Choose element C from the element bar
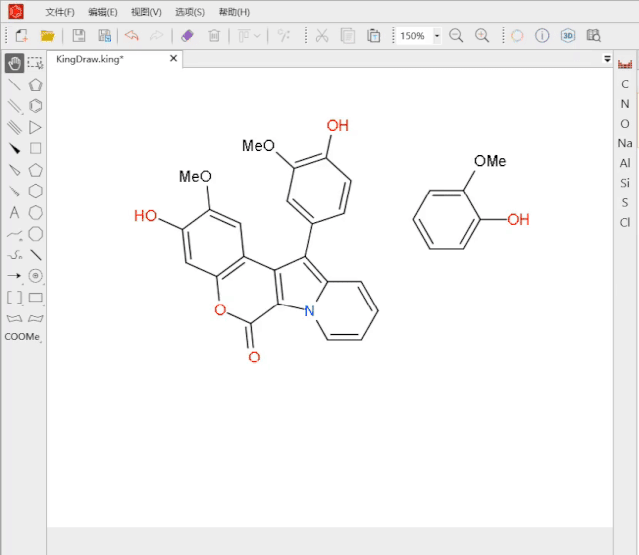 click(x=625, y=84)
